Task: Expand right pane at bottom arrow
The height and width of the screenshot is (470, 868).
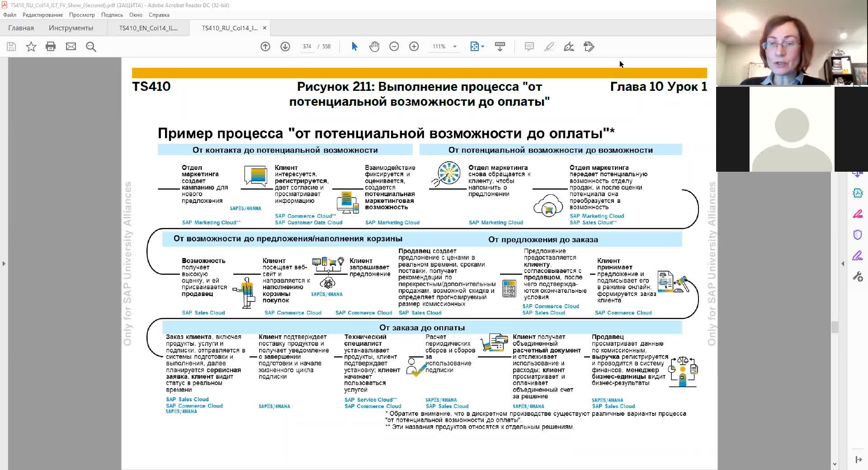Action: pyautogui.click(x=859, y=460)
